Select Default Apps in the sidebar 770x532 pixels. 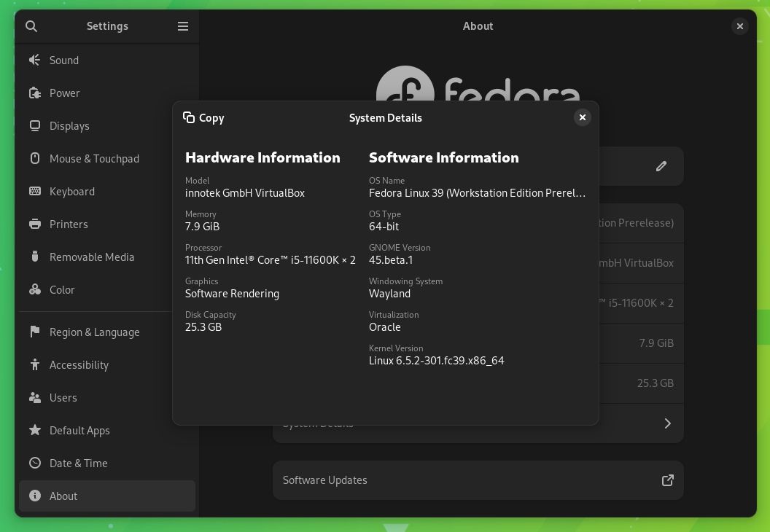point(79,430)
